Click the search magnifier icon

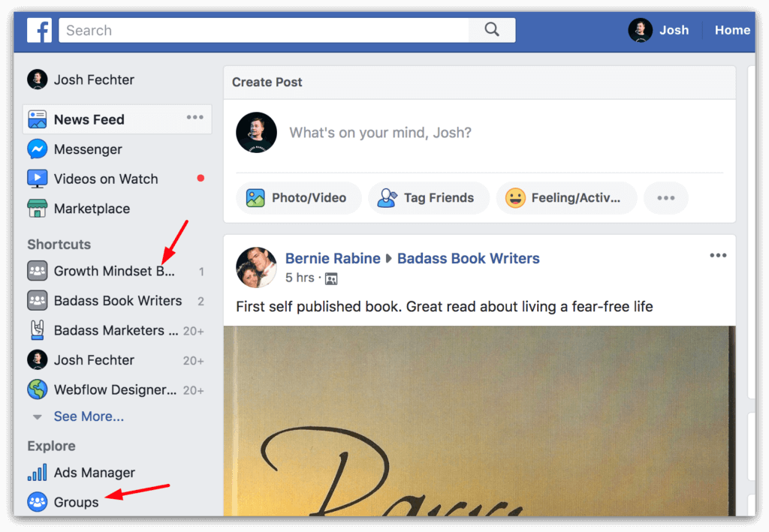pos(492,30)
